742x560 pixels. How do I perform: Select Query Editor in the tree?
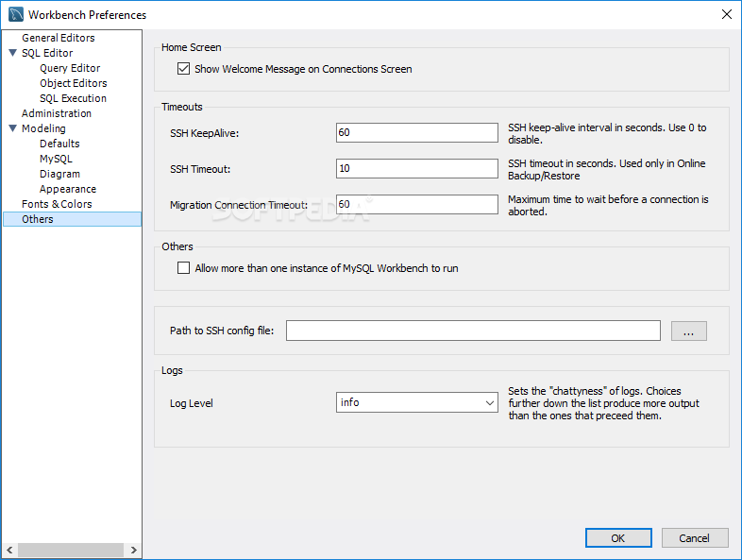click(70, 68)
